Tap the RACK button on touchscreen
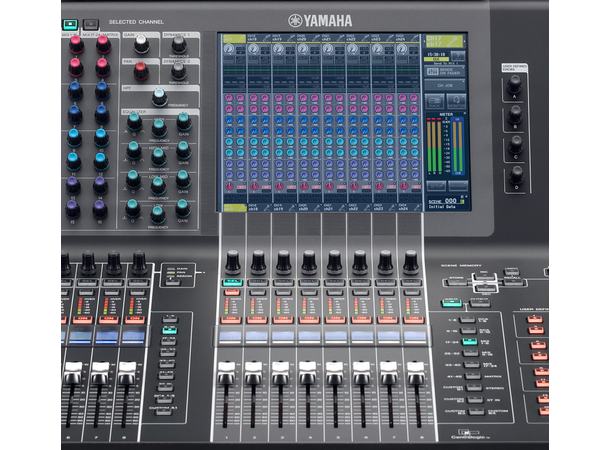 click(x=434, y=102)
